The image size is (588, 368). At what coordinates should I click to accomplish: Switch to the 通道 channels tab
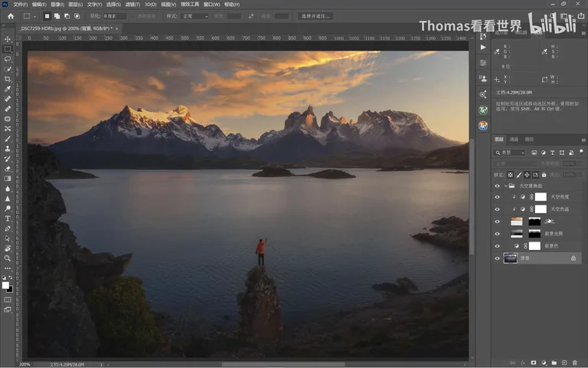tap(514, 140)
